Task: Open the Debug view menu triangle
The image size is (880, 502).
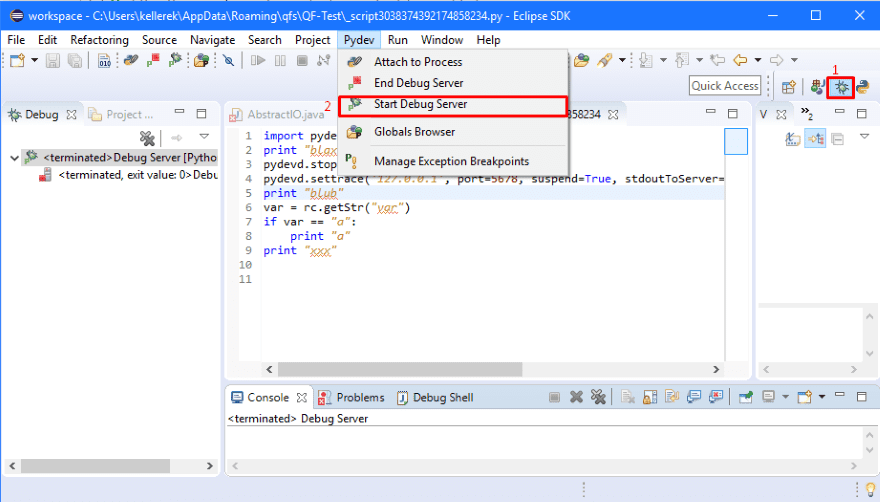Action: (x=204, y=136)
